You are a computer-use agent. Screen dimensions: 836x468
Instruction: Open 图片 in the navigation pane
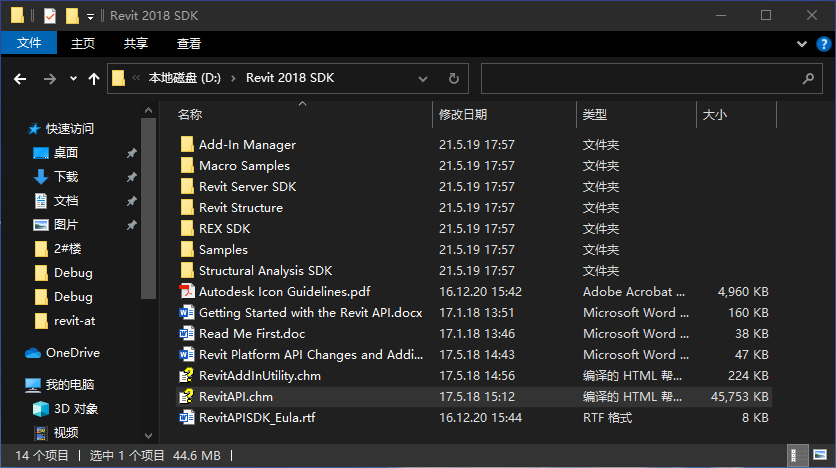(66, 224)
